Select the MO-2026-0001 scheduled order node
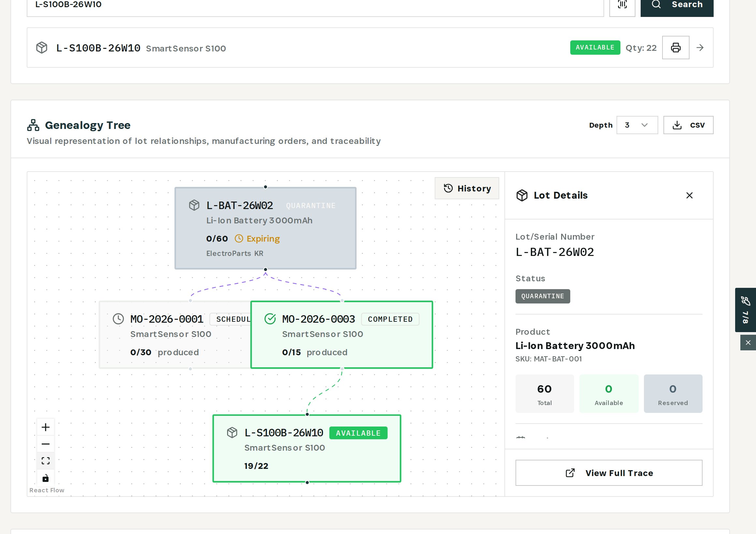Image resolution: width=756 pixels, height=534 pixels. point(175,335)
